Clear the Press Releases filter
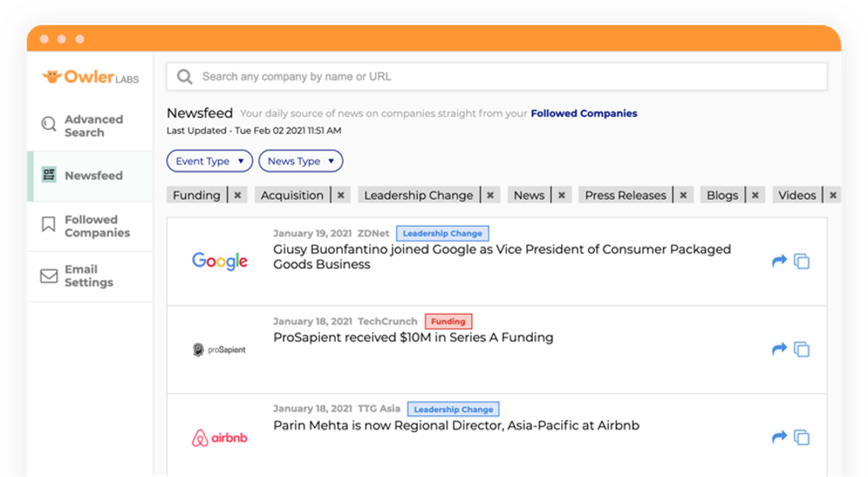The width and height of the screenshot is (868, 477). click(684, 195)
